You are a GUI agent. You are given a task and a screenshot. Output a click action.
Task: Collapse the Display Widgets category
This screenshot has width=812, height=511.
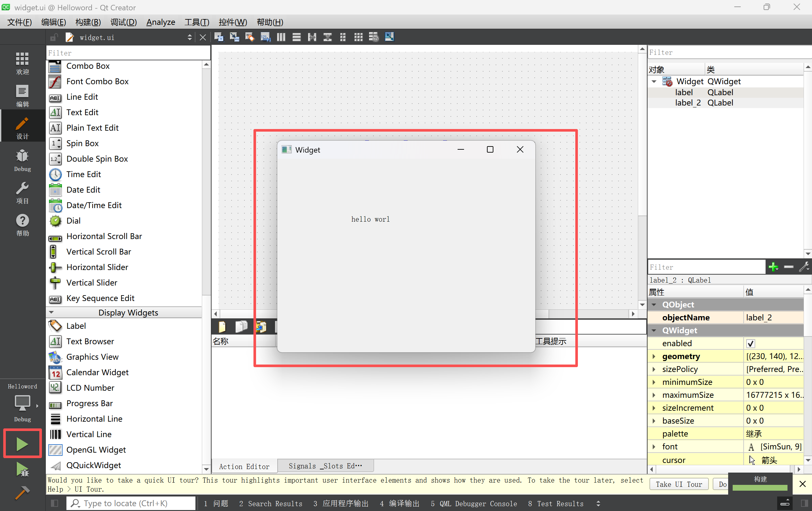(x=52, y=312)
